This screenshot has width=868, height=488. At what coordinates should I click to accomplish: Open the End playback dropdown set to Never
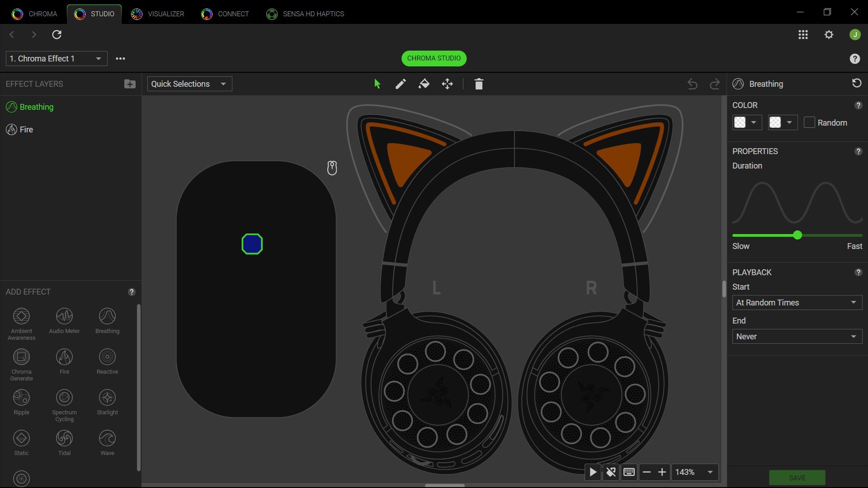(797, 336)
